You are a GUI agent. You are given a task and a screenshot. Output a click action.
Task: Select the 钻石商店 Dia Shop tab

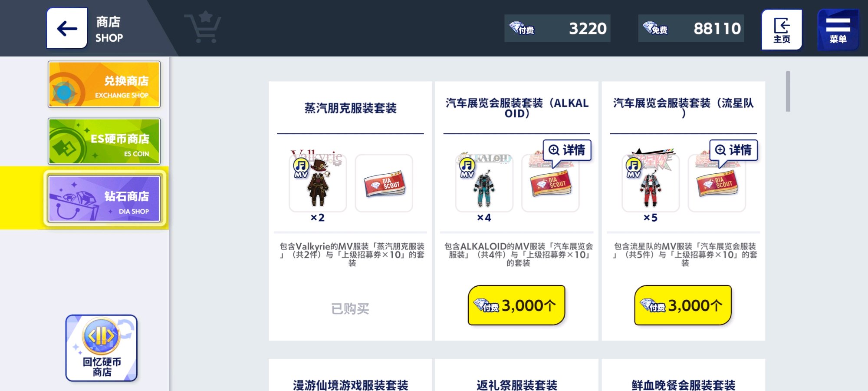click(x=104, y=199)
